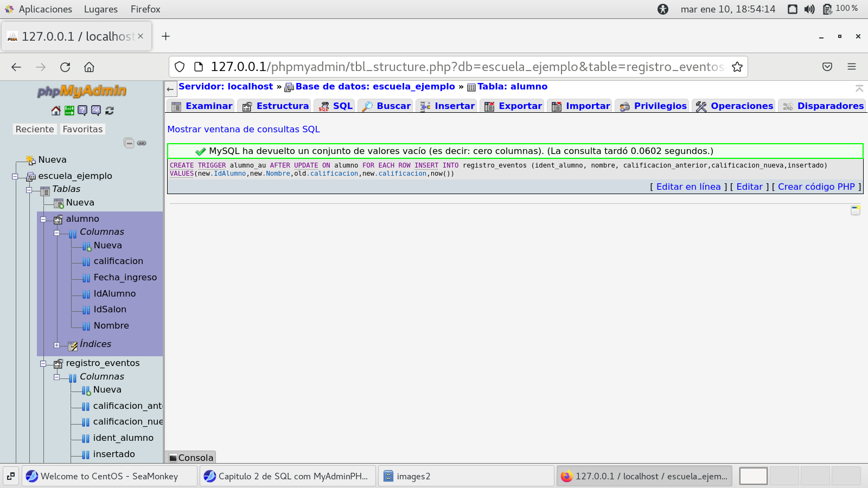Click the link with main panel icon
Viewport: 868px width, 488px height.
click(x=142, y=143)
